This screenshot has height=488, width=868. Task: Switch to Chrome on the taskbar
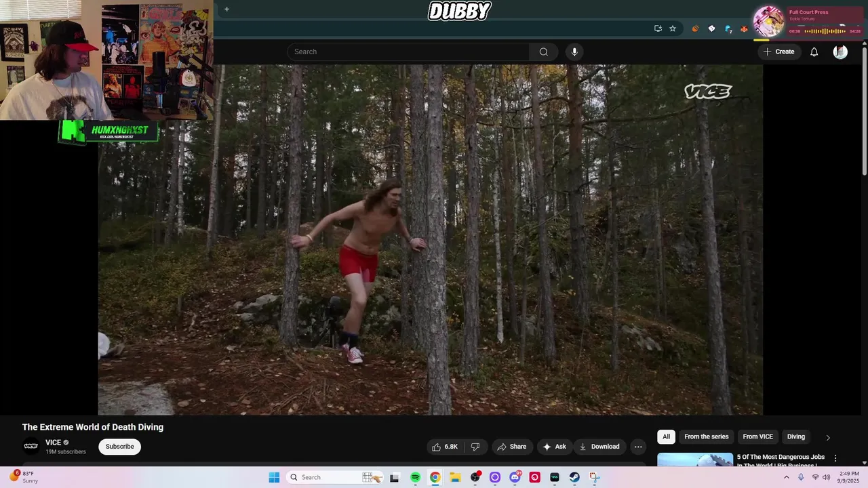(x=435, y=477)
